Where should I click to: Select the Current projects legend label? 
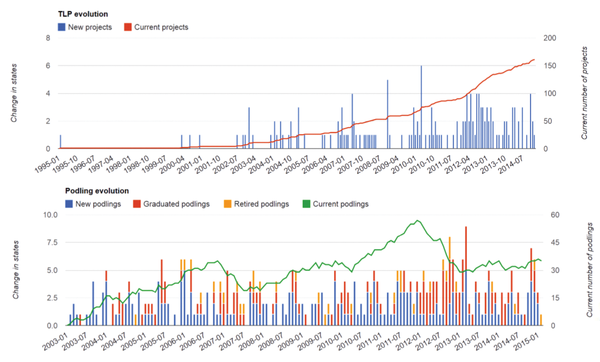coord(161,27)
